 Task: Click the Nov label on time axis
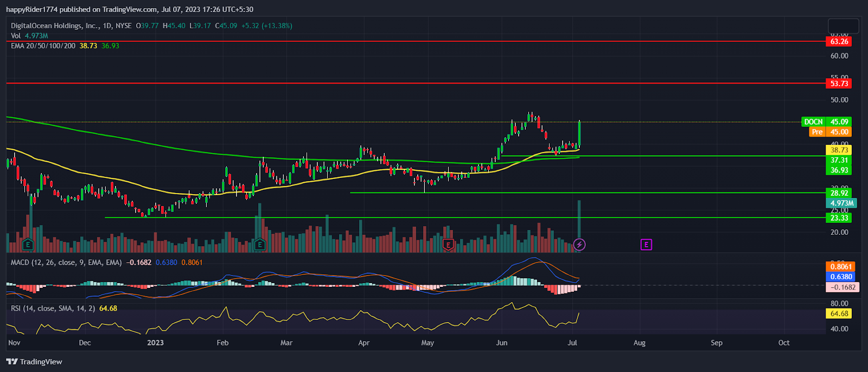[x=14, y=343]
